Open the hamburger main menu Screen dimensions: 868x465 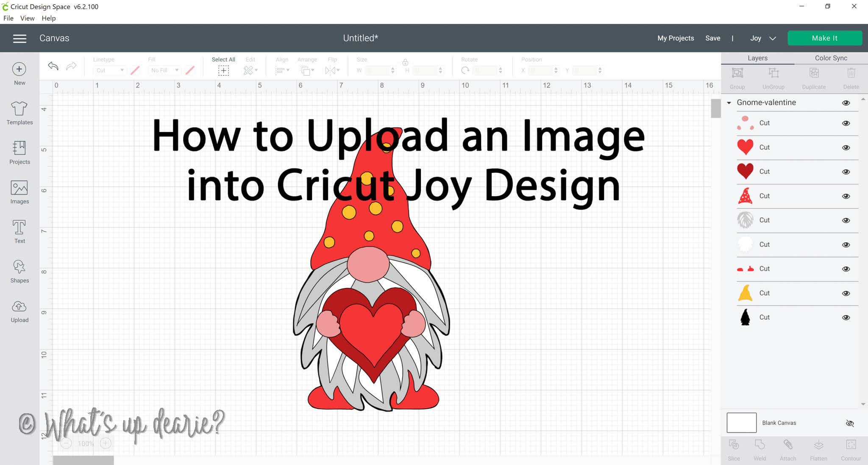pyautogui.click(x=19, y=39)
